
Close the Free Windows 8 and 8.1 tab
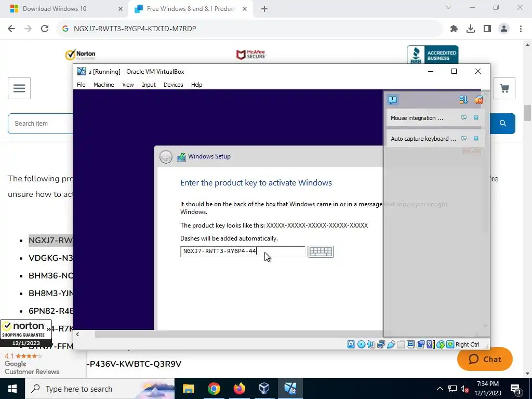(245, 9)
